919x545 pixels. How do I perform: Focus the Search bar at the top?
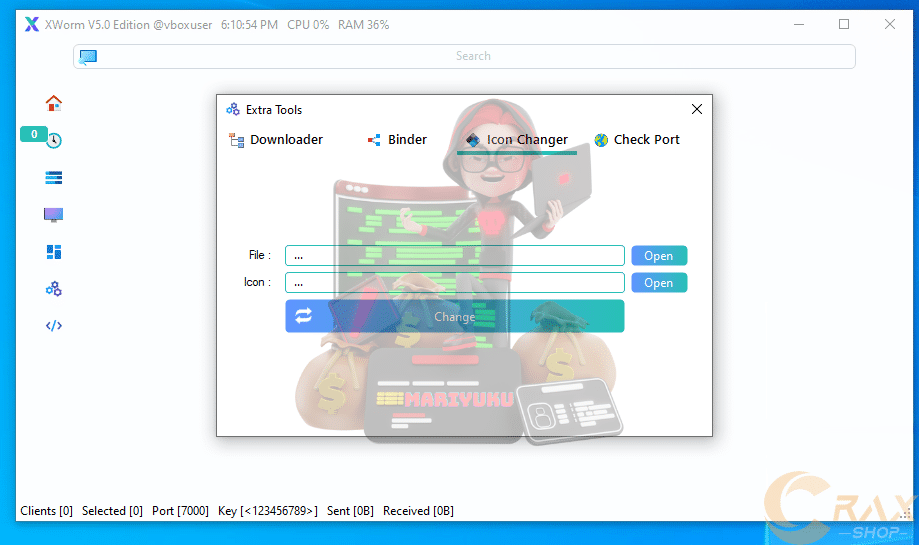[x=472, y=57]
